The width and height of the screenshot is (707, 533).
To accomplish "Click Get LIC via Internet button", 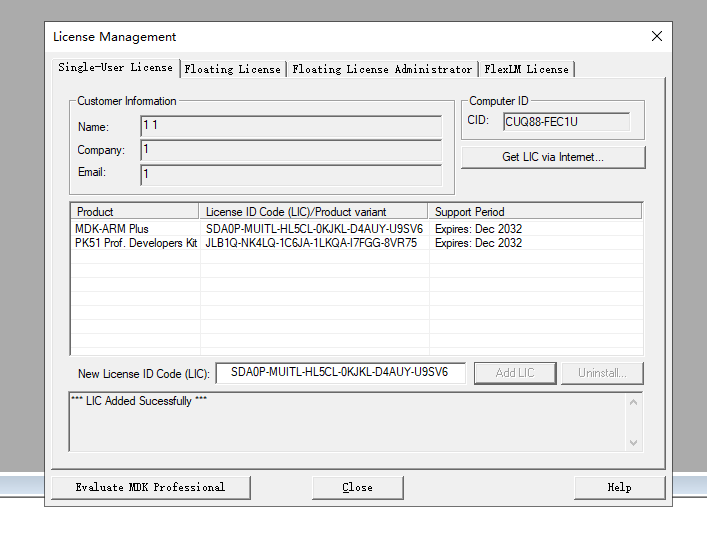I will pyautogui.click(x=553, y=157).
